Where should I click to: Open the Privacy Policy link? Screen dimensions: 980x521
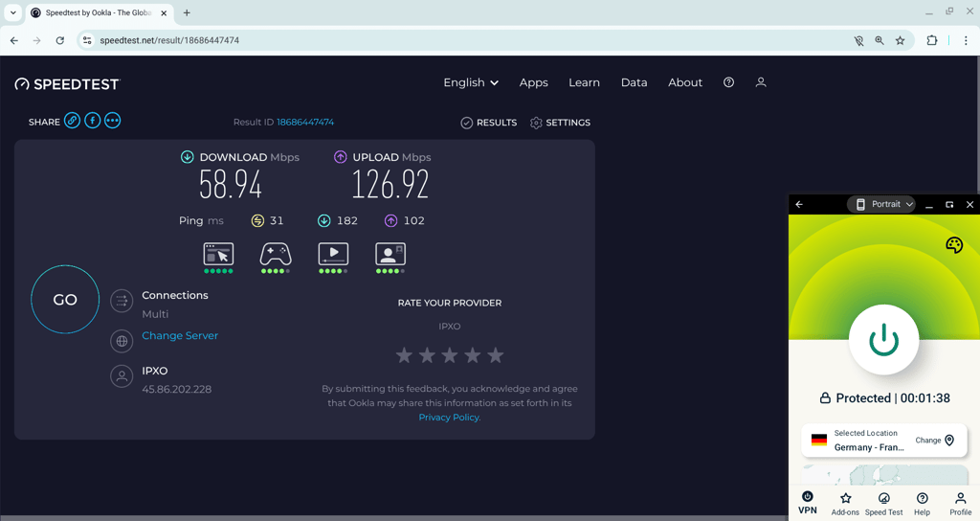(x=450, y=418)
